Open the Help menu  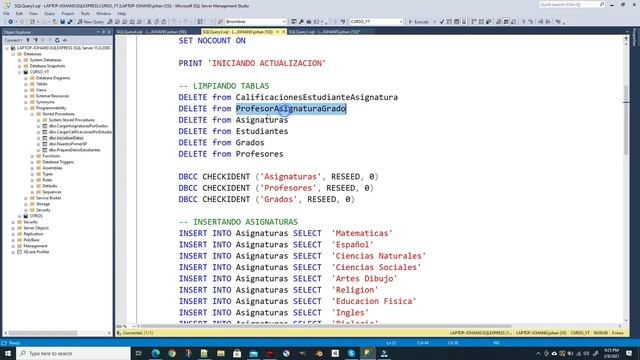click(x=121, y=13)
